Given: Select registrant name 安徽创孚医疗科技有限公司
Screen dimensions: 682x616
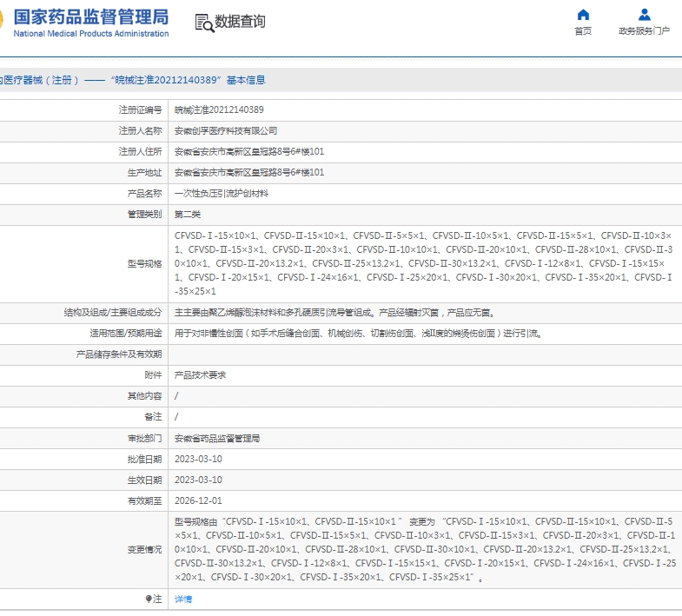Looking at the screenshot, I should coord(226,130).
